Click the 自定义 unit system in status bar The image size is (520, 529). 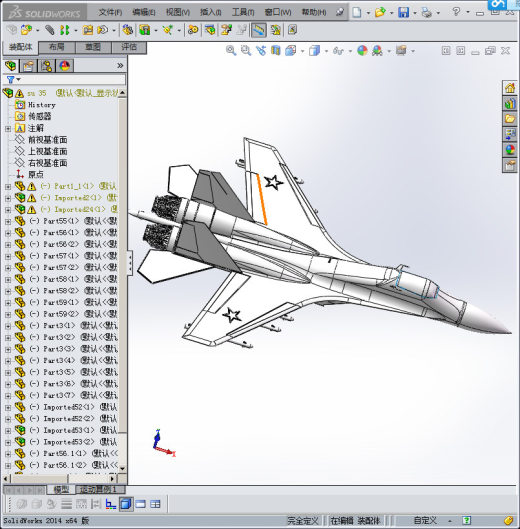425,521
